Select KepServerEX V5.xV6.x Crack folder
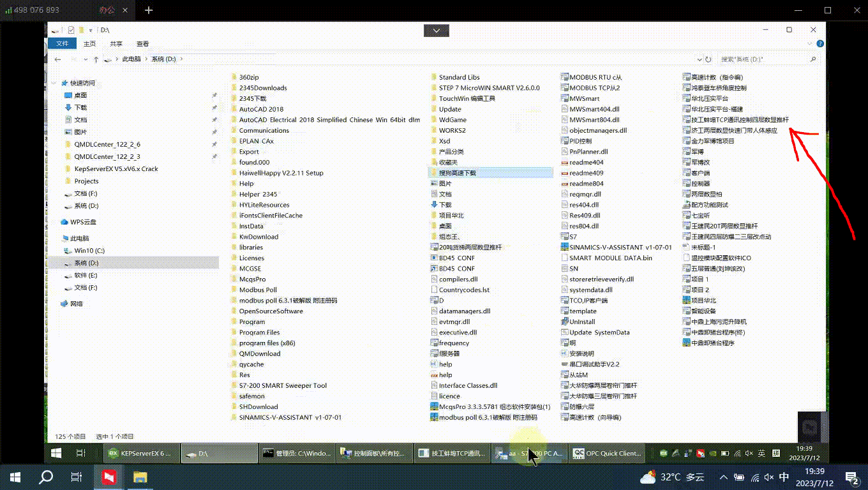Viewport: 868px width, 490px height. coord(116,169)
